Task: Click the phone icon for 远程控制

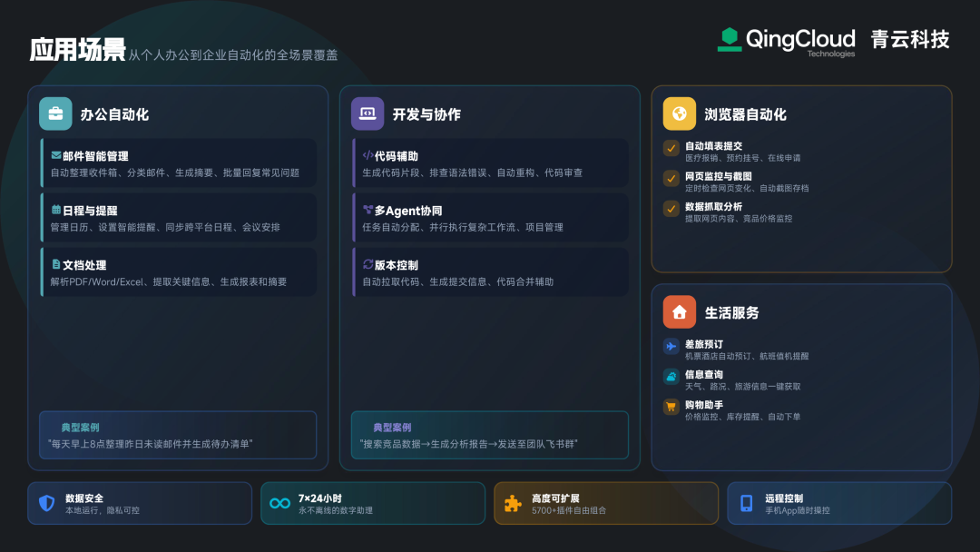Action: tap(747, 503)
